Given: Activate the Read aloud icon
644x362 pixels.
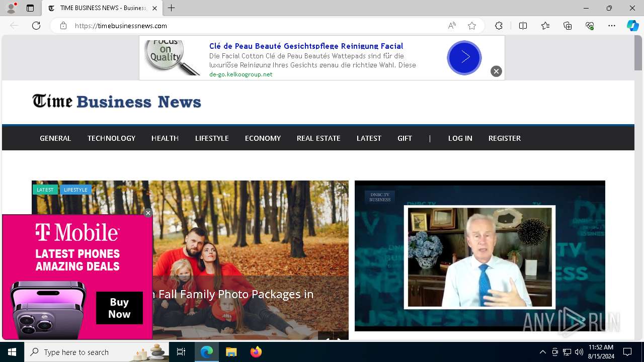Looking at the screenshot, I should (452, 26).
